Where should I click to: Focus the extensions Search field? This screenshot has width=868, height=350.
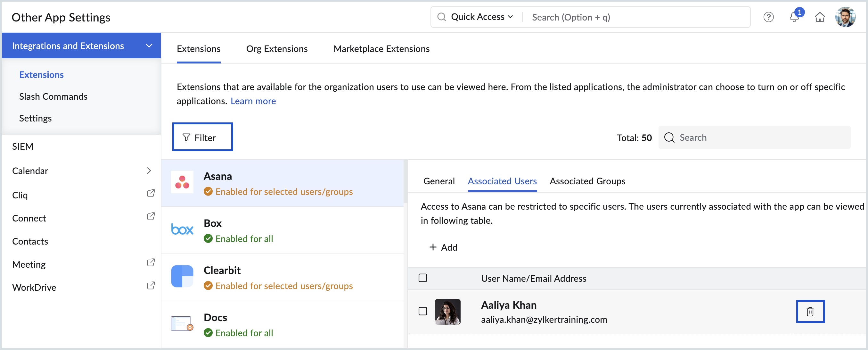click(755, 137)
